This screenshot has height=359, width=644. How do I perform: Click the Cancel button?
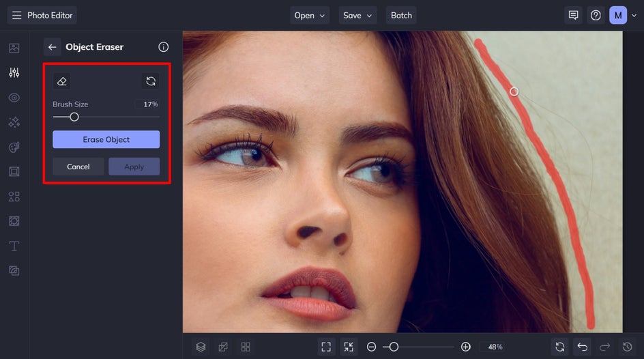pos(78,167)
